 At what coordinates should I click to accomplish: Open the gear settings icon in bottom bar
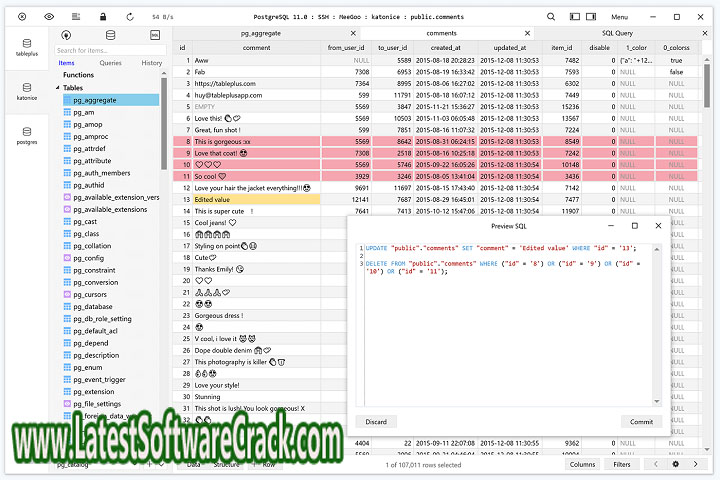(x=675, y=464)
